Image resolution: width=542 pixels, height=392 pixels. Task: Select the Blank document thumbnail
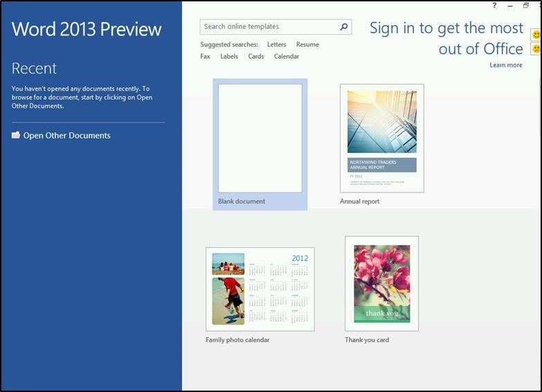260,138
